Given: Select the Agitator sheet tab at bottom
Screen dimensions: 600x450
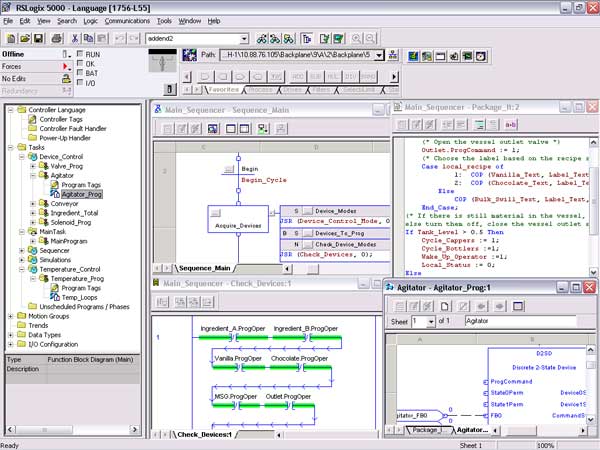Looking at the screenshot, I should click(472, 430).
